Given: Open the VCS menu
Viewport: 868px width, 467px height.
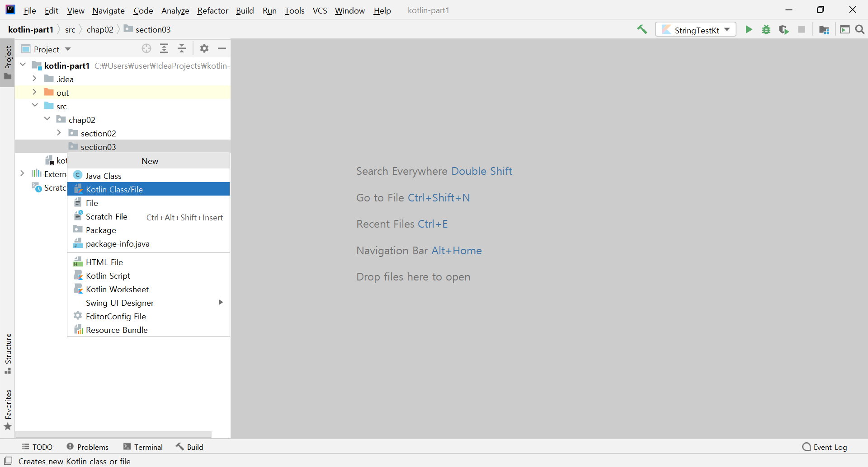Looking at the screenshot, I should 320,10.
